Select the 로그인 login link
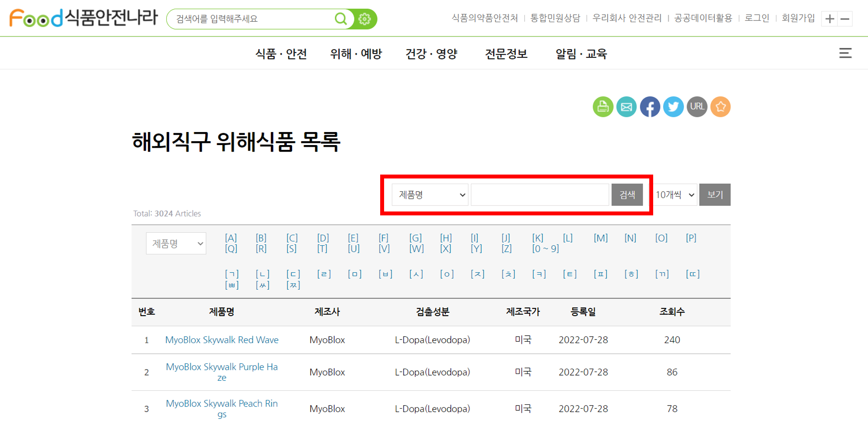 coord(756,18)
